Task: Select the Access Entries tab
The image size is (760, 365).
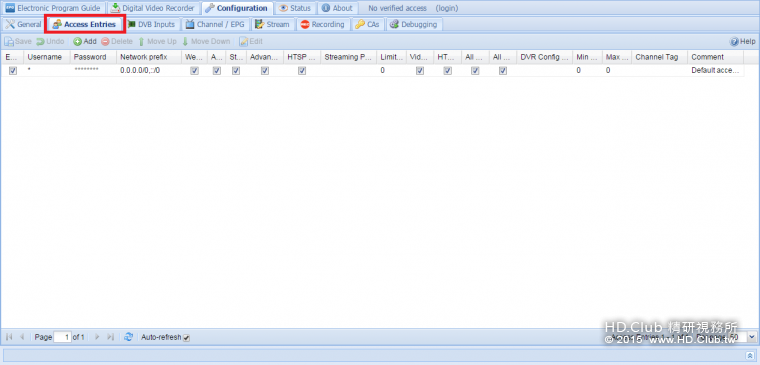Action: click(x=85, y=24)
